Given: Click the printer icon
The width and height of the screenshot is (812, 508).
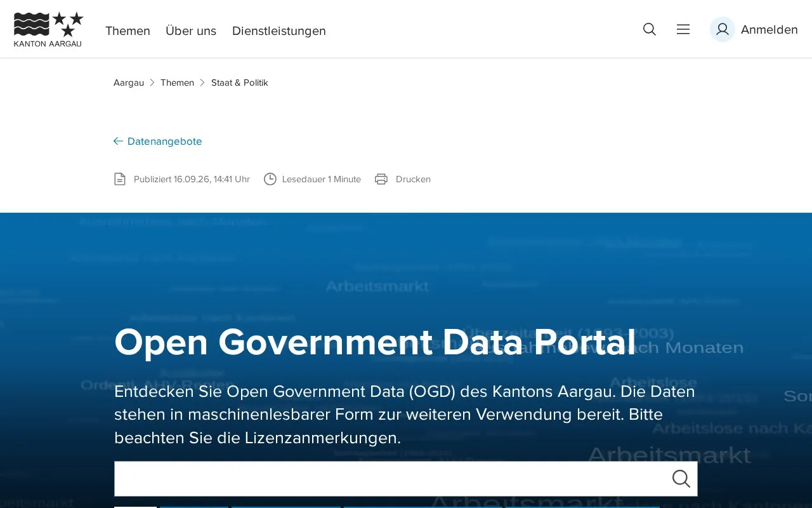Looking at the screenshot, I should pyautogui.click(x=381, y=179).
